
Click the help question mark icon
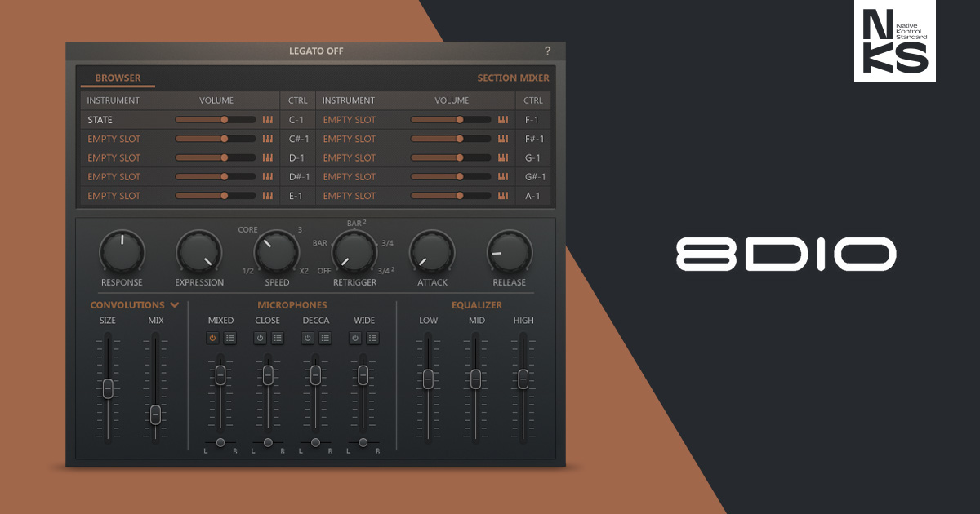pos(548,50)
